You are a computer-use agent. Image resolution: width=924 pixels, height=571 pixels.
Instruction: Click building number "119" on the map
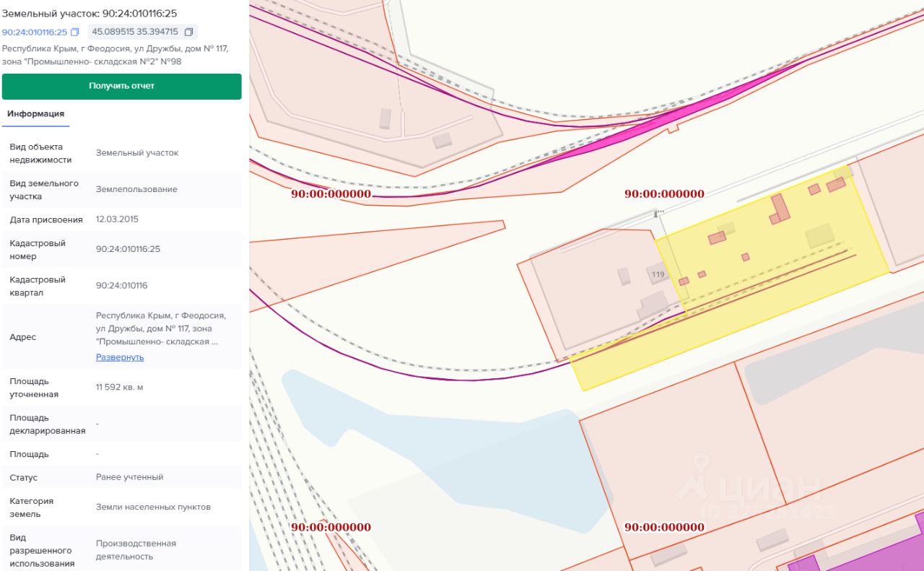click(658, 274)
